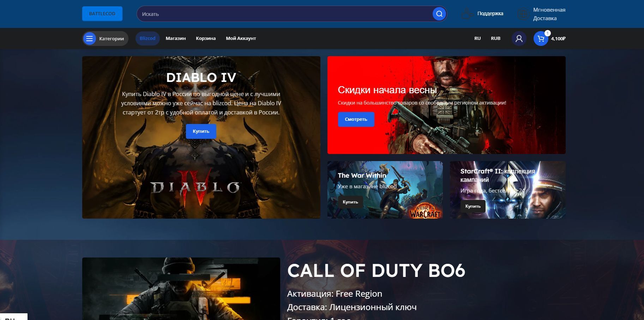This screenshot has height=320, width=644.
Task: Click the shopping cart icon
Action: 541,38
